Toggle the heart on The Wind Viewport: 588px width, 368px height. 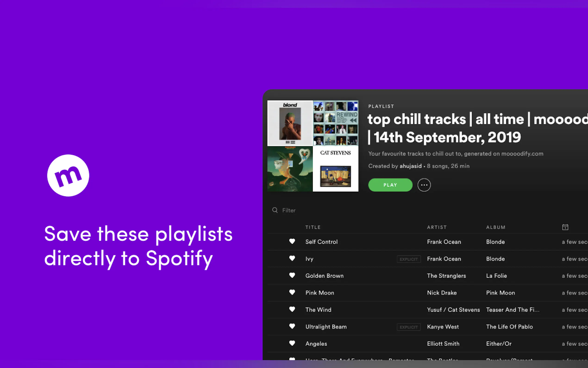[292, 309]
